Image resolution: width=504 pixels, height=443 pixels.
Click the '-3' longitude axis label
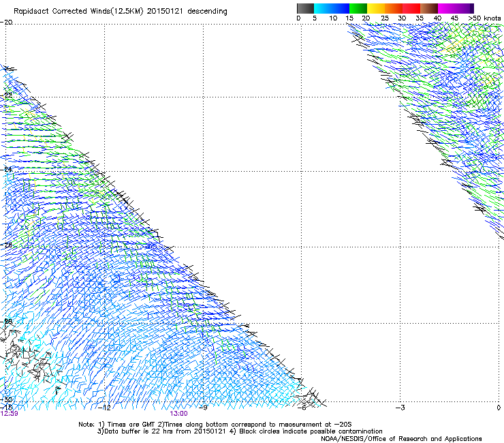400,408
